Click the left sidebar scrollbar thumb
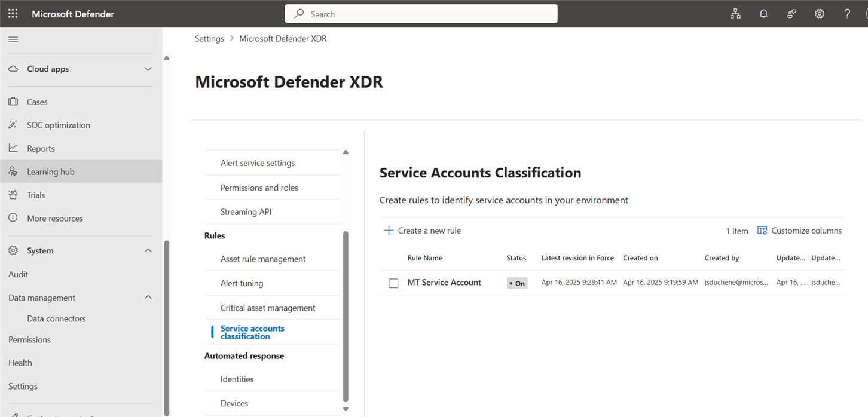This screenshot has height=417, width=868. 167,327
